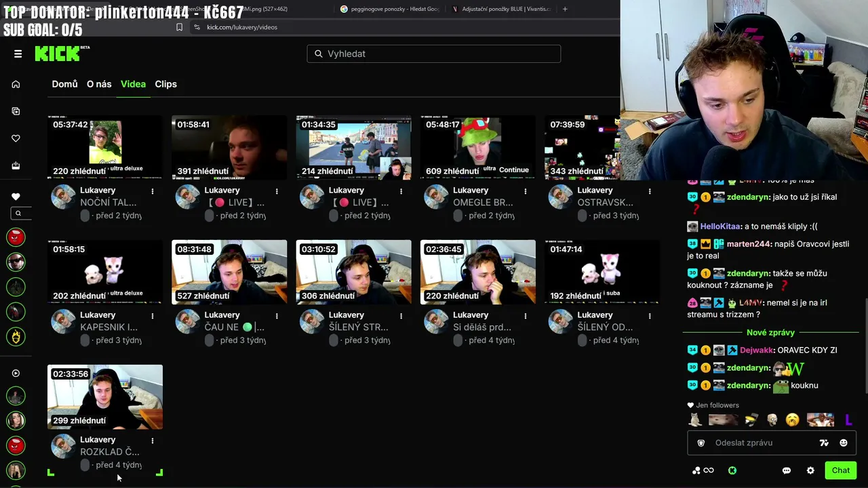The width and height of the screenshot is (868, 488).
Task: Open the browse categories icon in the sidebar
Action: [16, 111]
